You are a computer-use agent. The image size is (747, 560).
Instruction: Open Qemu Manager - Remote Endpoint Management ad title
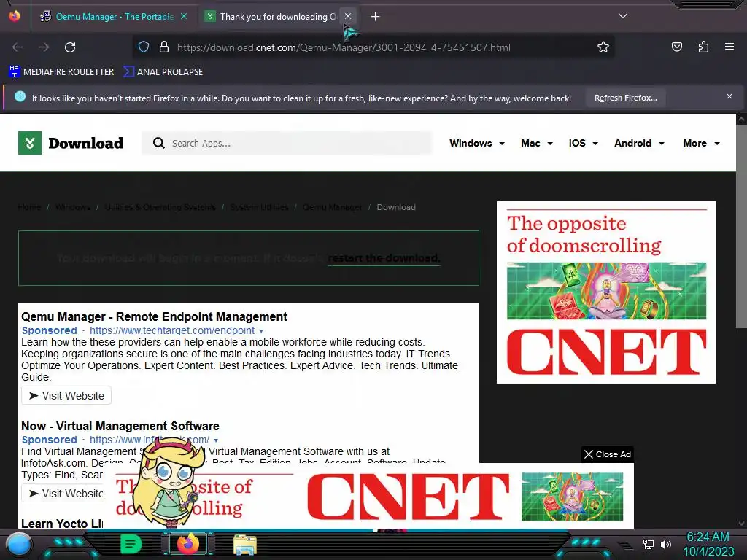(154, 316)
